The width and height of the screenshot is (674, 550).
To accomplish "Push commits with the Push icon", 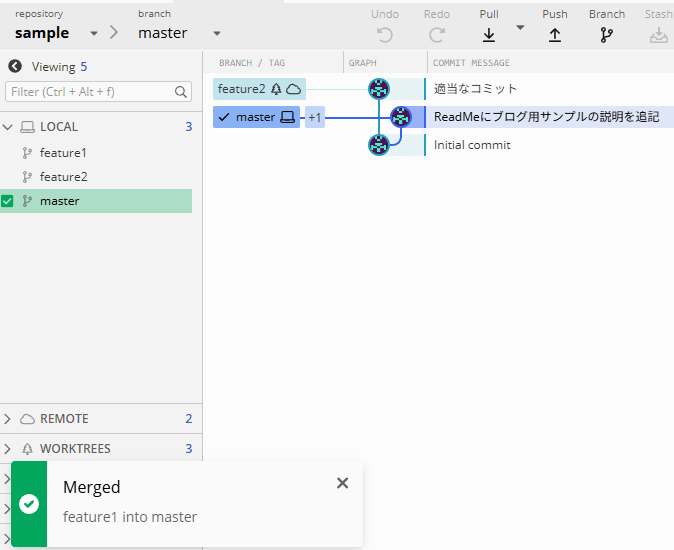I will point(555,35).
